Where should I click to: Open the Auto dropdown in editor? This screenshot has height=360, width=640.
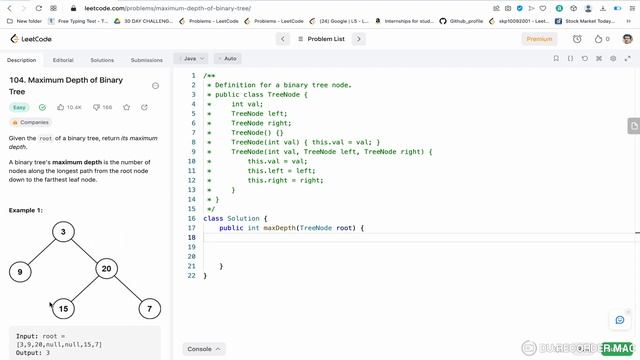[228, 59]
